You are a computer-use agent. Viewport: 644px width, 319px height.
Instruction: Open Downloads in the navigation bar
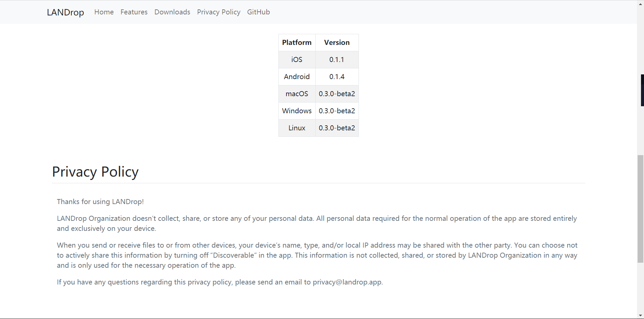pos(172,12)
